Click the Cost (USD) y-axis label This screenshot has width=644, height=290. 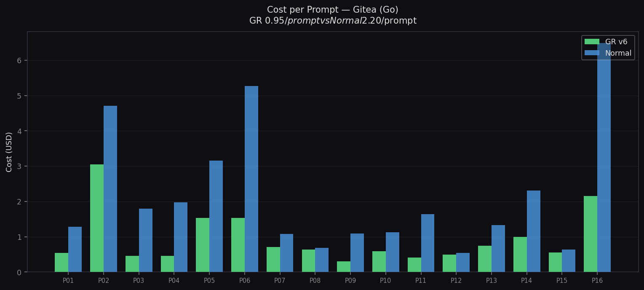(x=11, y=152)
